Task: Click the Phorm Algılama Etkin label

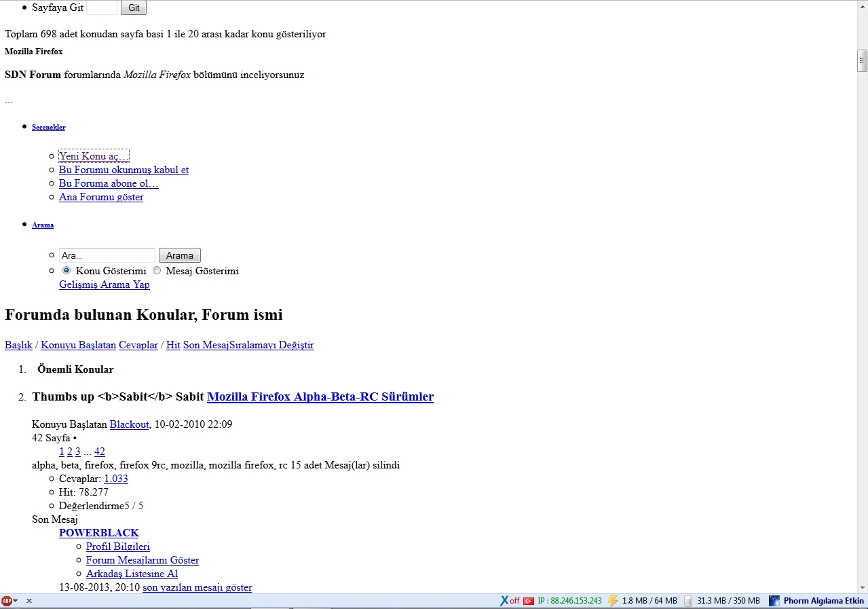Action: [x=824, y=601]
